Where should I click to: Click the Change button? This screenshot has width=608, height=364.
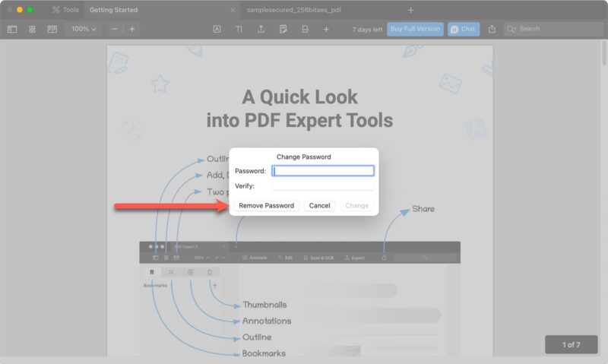pyautogui.click(x=356, y=205)
